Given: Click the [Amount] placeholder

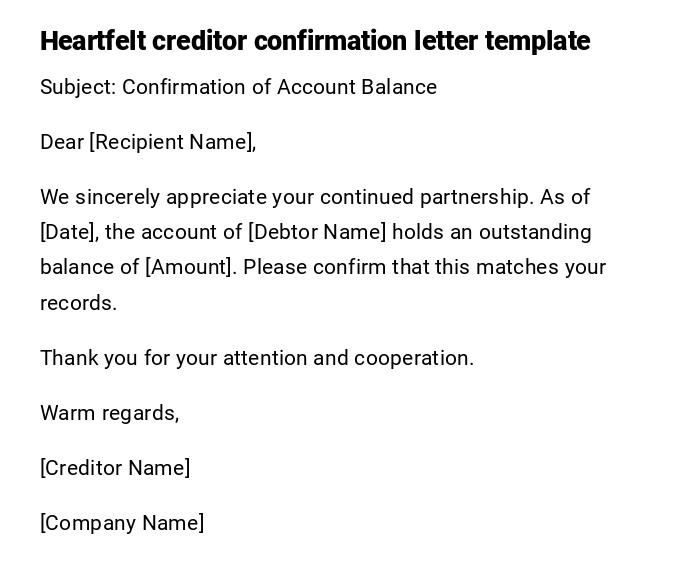Looking at the screenshot, I should (191, 267).
